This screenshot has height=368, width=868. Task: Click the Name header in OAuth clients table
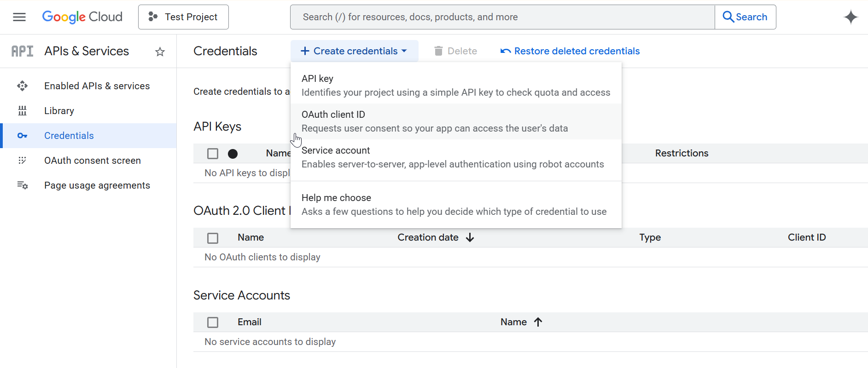[x=250, y=237]
